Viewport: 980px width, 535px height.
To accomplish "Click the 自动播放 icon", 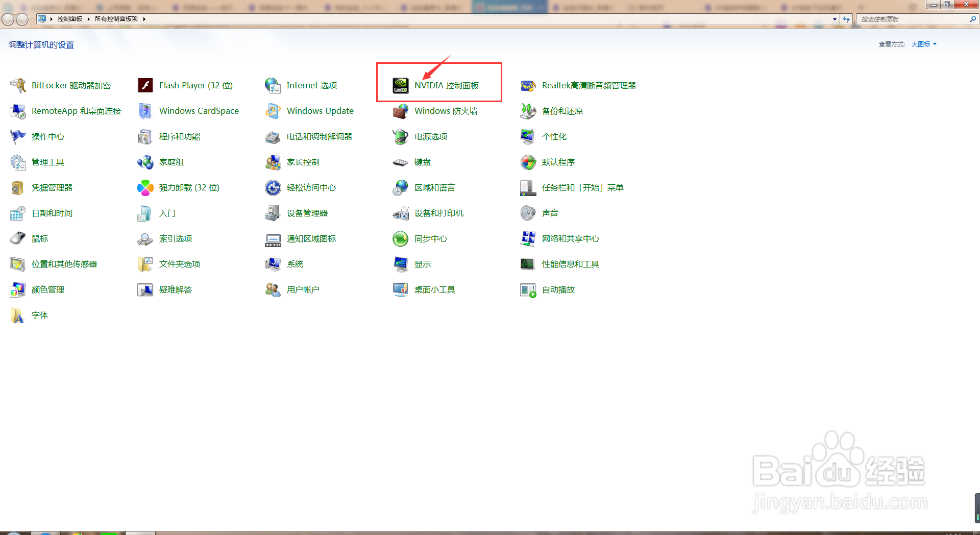I will 528,289.
